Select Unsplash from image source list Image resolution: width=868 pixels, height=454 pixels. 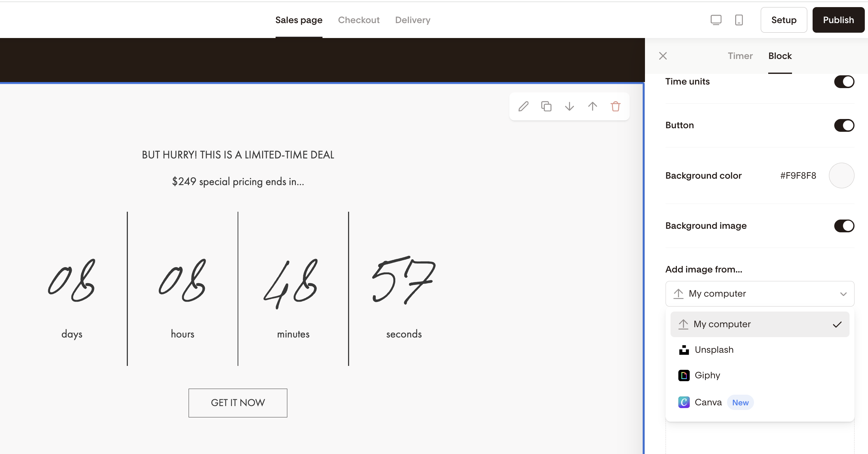(x=714, y=350)
